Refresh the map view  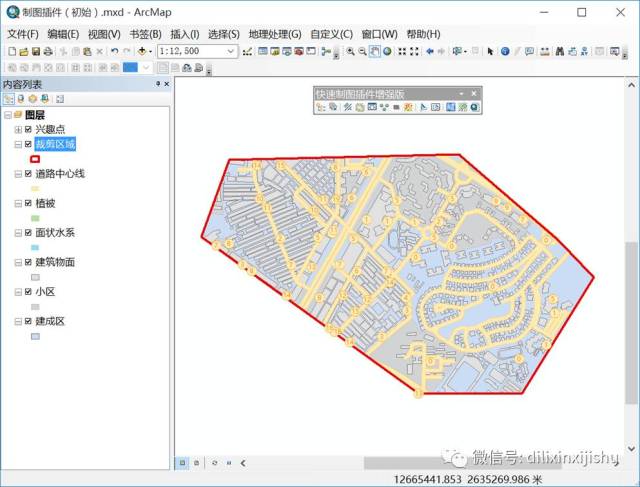[x=215, y=463]
